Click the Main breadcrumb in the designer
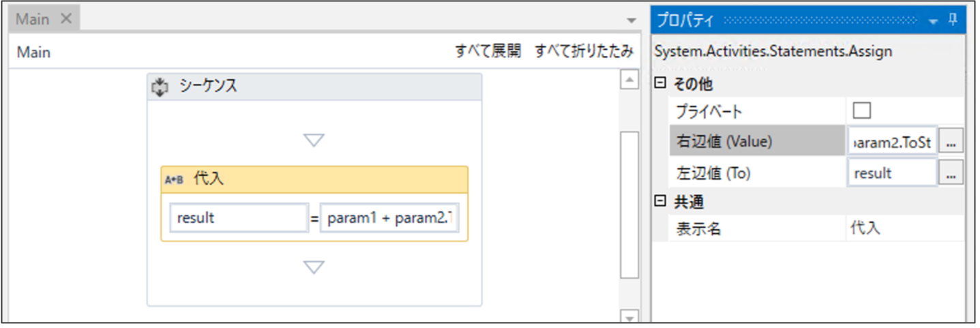Image resolution: width=980 pixels, height=328 pixels. pos(33,53)
